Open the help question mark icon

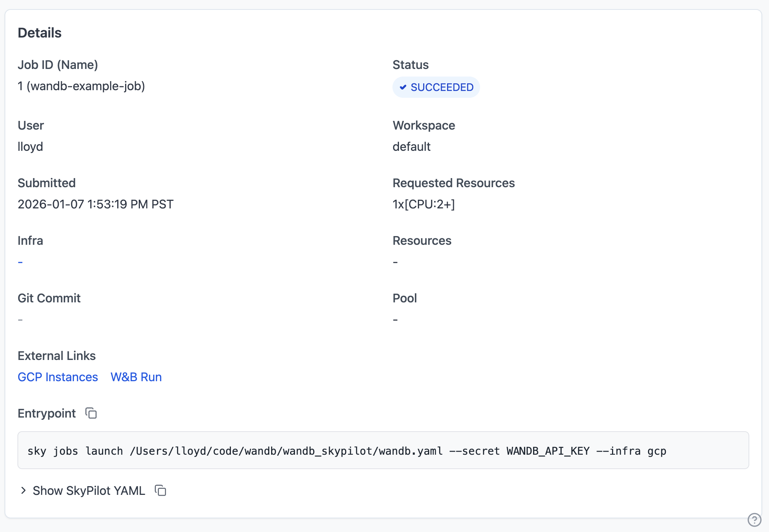point(754,519)
